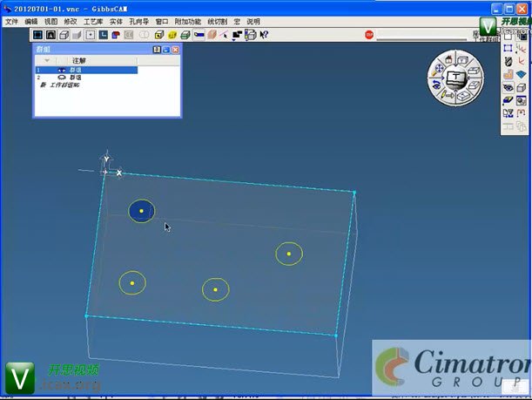Image resolution: width=532 pixels, height=400 pixels.
Task: Click blue and yellow slab palette icon
Action: [x=508, y=100]
